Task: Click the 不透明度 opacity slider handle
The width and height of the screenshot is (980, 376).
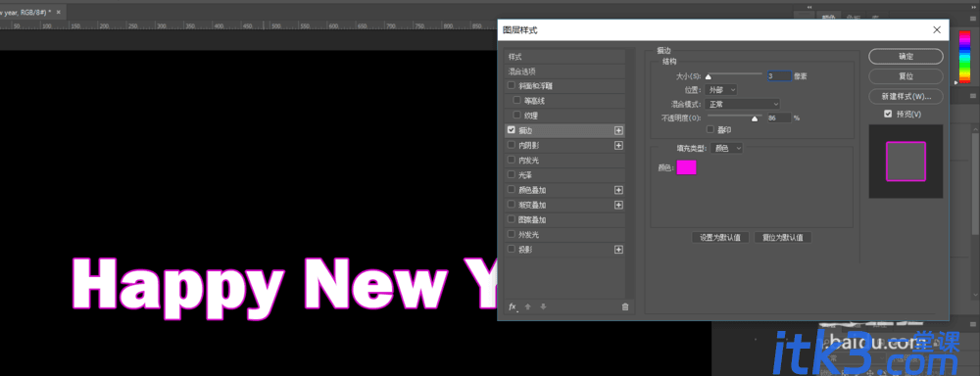Action: pos(755,118)
